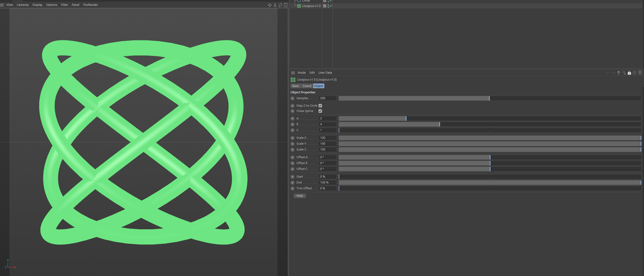Toggle the Close Spline checkbox
Screen dimensions: 644x276
[x=320, y=111]
